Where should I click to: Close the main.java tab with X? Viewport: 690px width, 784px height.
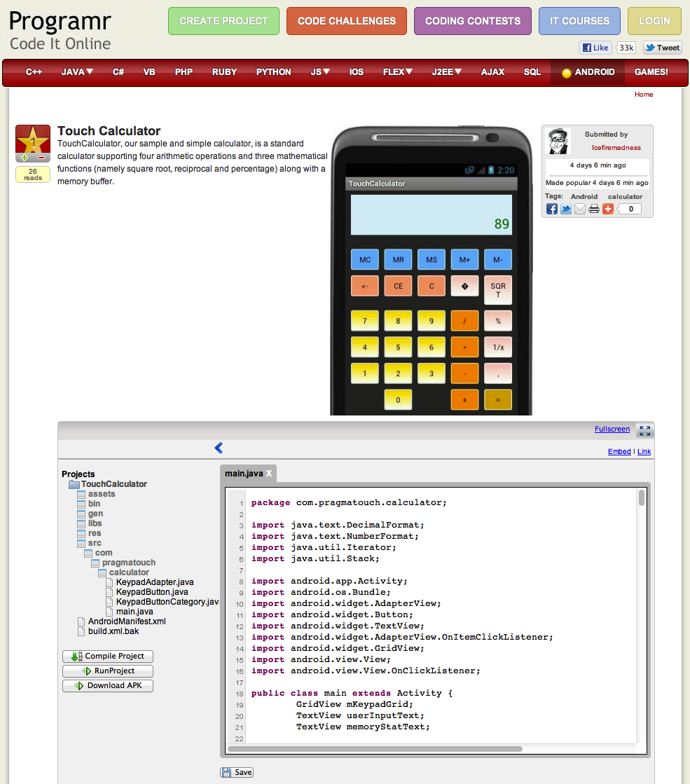[269, 473]
